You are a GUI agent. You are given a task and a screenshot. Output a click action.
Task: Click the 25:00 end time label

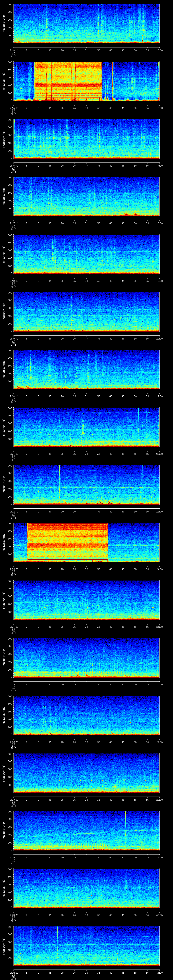(x=160, y=627)
